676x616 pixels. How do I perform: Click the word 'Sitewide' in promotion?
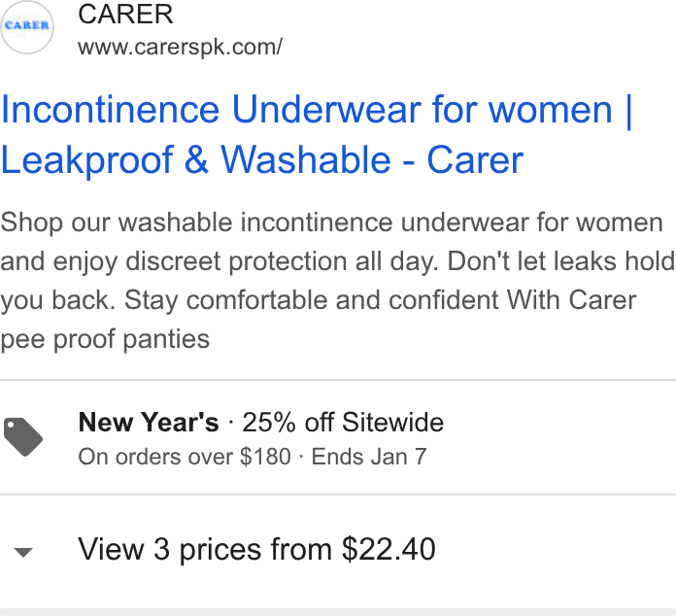coord(392,422)
